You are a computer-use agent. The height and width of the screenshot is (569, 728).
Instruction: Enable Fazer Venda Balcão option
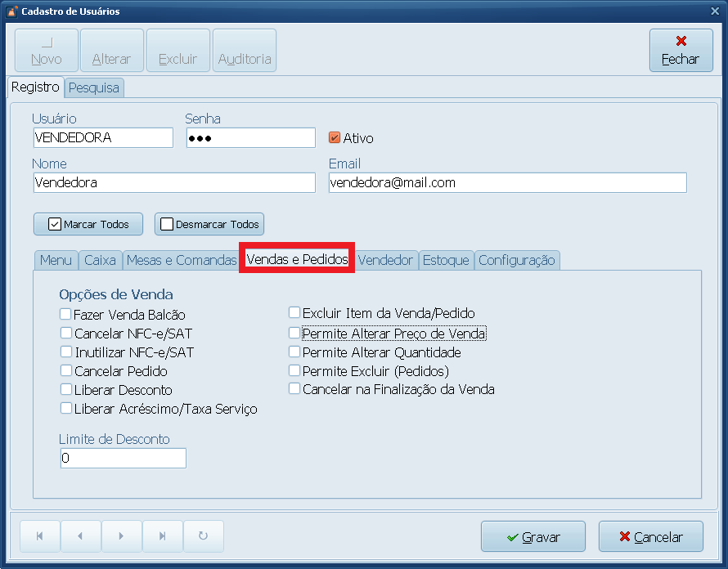(66, 314)
